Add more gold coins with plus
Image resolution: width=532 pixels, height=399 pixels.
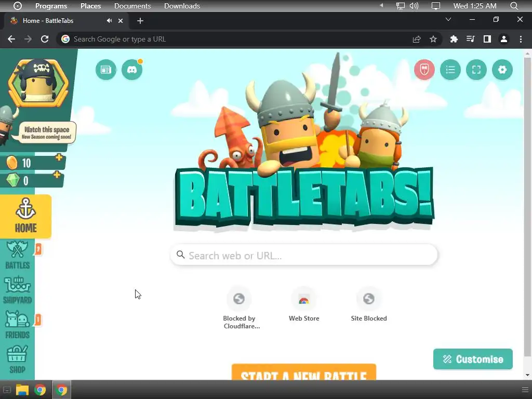click(59, 157)
